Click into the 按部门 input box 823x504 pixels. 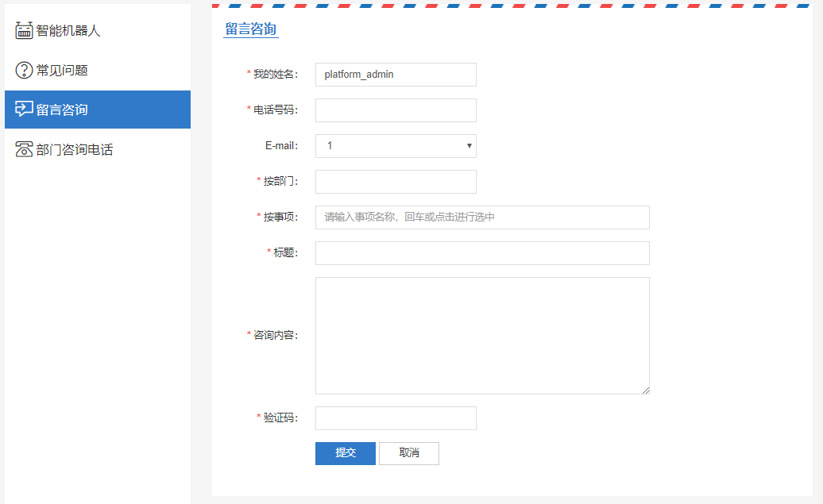[x=396, y=182]
